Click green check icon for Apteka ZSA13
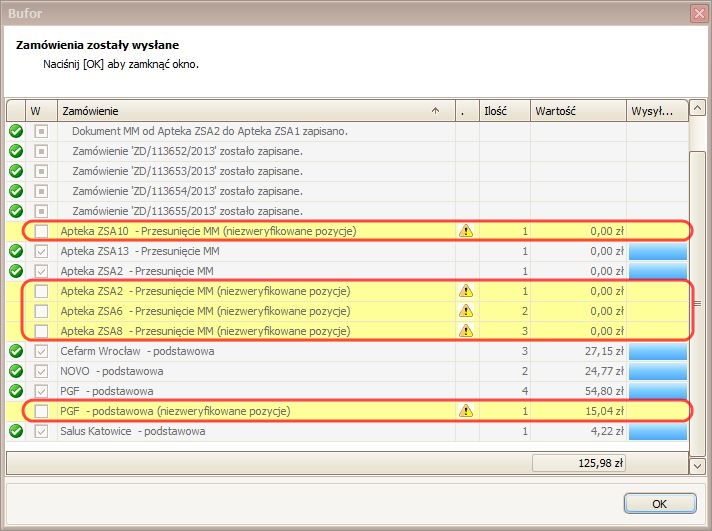Screen dimensions: 712x531 16,251
